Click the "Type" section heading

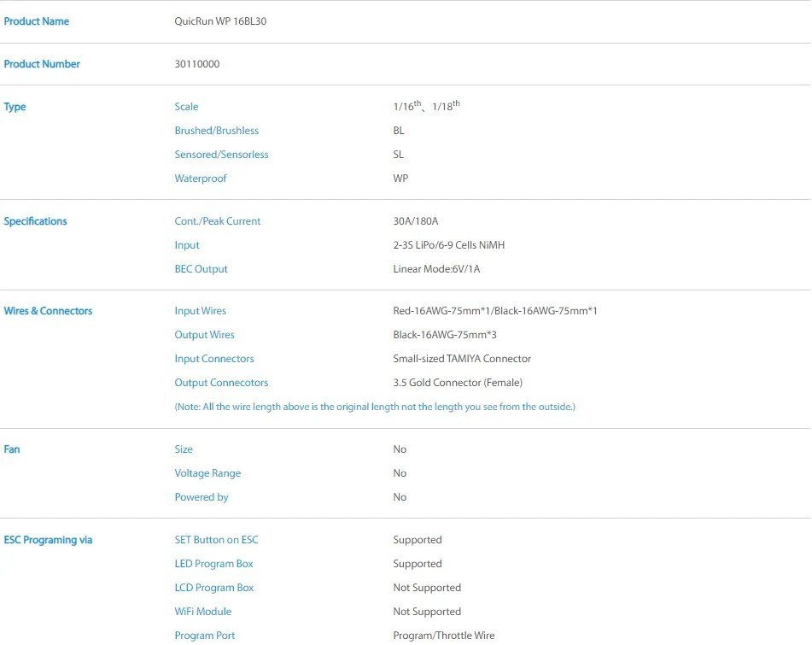15,107
